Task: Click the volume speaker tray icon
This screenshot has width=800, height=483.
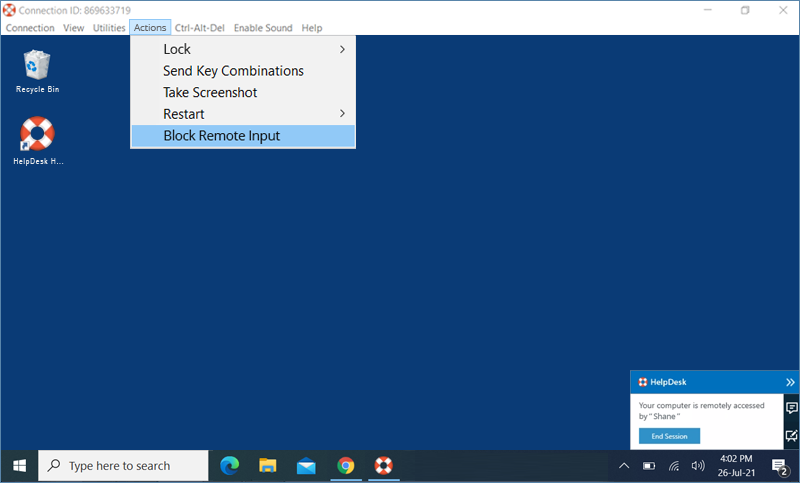Action: pyautogui.click(x=698, y=465)
